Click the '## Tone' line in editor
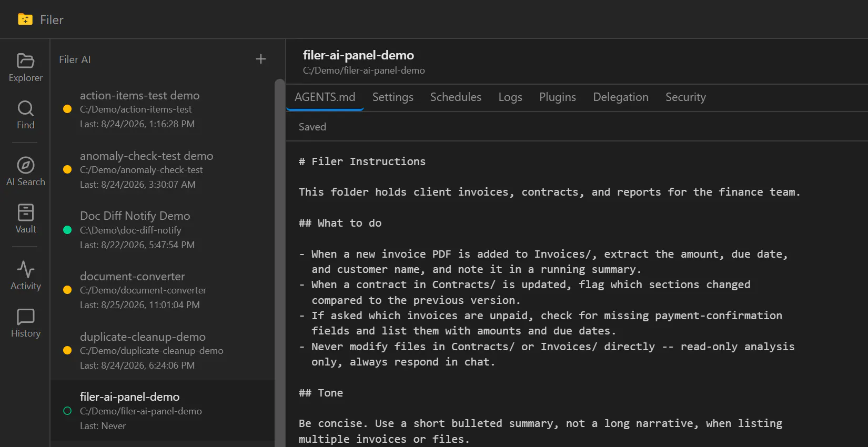The height and width of the screenshot is (447, 868). pyautogui.click(x=321, y=393)
